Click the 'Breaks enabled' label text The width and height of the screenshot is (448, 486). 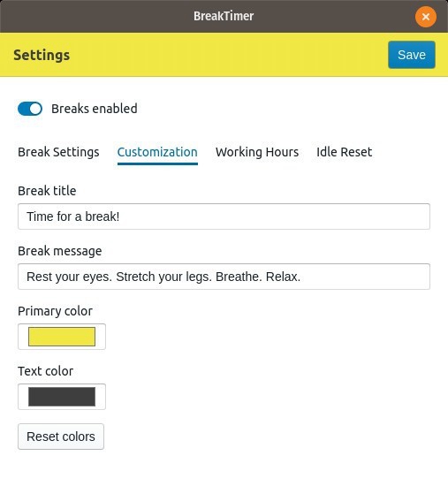(x=95, y=109)
